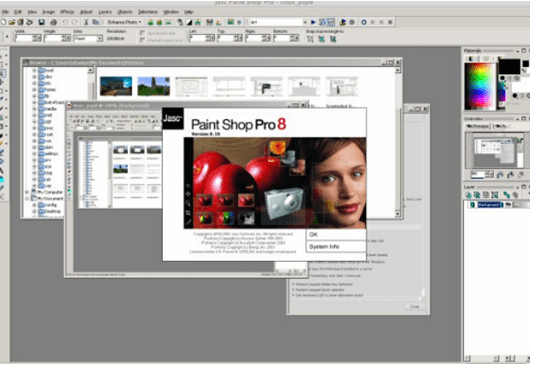Toggle the Maintain aspect ratio checkbox

[143, 40]
